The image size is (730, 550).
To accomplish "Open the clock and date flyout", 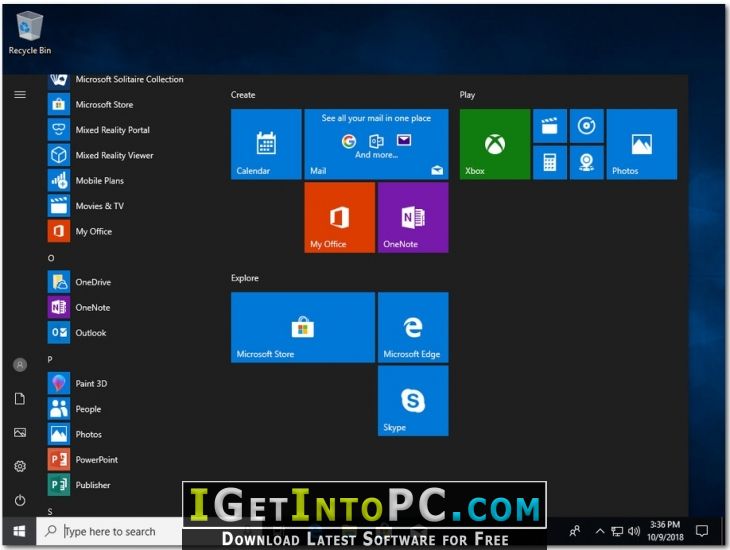I will (665, 531).
